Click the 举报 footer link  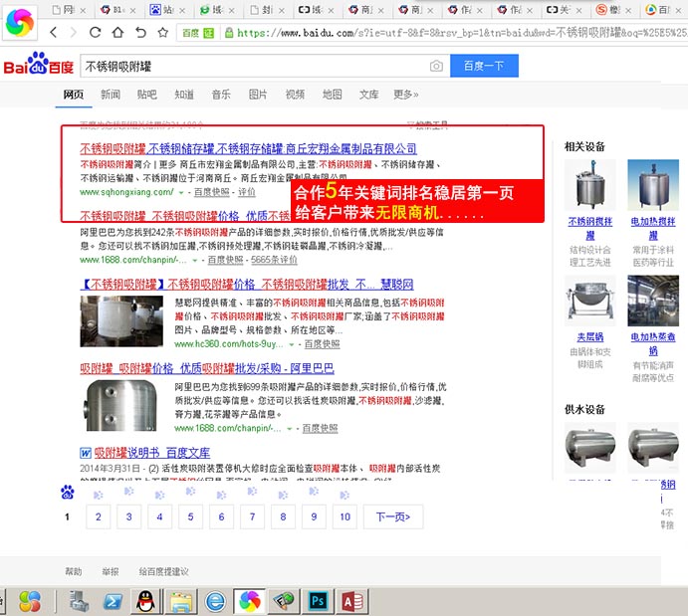tap(111, 571)
